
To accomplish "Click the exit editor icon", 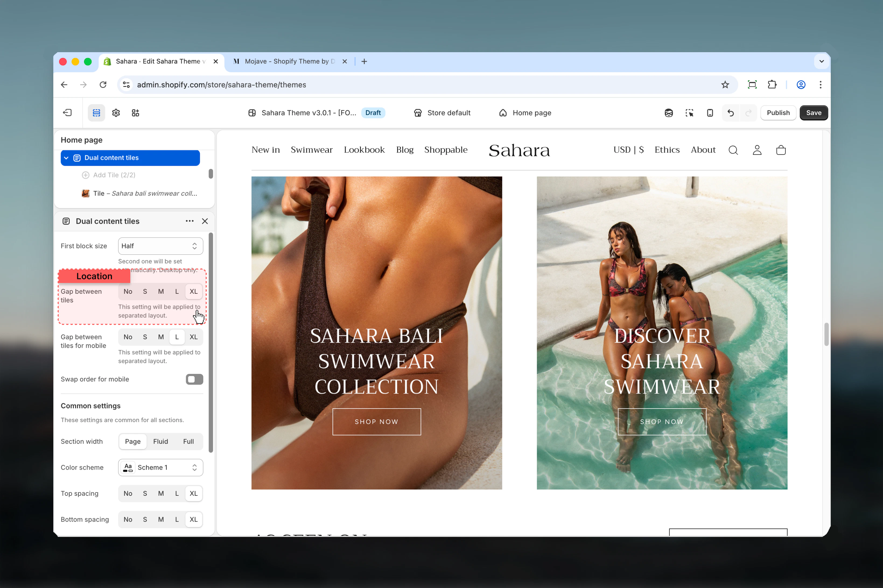I will coord(68,112).
